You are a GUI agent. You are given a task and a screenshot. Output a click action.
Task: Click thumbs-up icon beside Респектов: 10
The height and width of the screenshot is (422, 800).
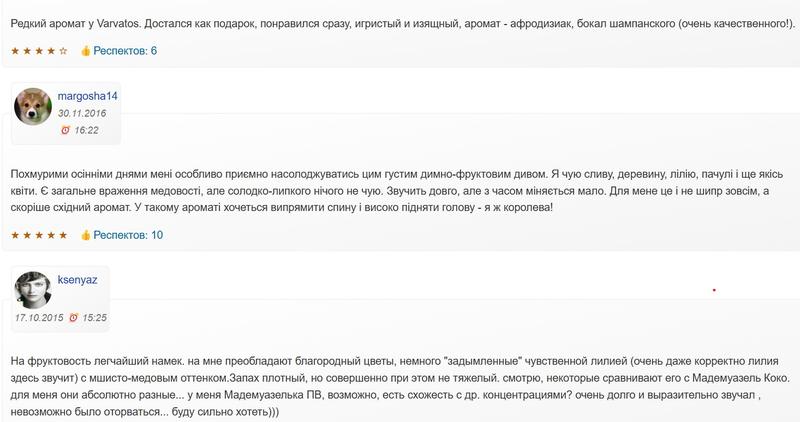(86, 235)
